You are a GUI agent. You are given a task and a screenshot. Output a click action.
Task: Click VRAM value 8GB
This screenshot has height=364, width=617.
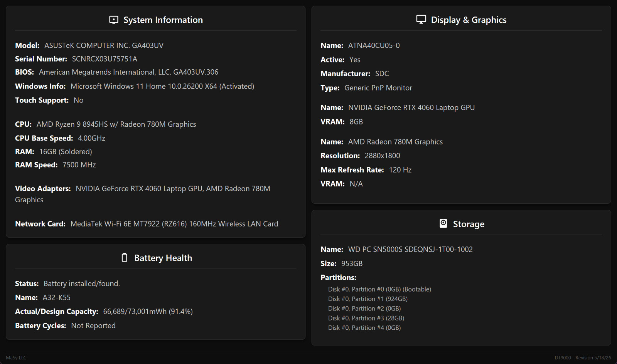(x=356, y=122)
